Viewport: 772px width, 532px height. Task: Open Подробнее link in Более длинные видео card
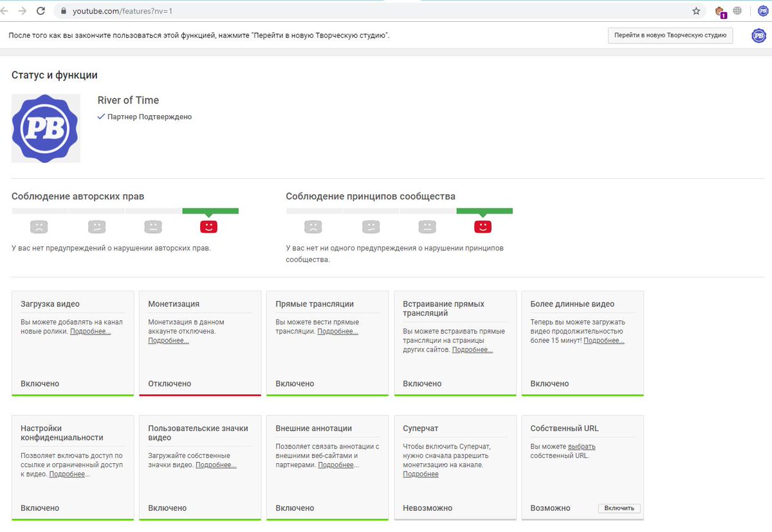[604, 340]
